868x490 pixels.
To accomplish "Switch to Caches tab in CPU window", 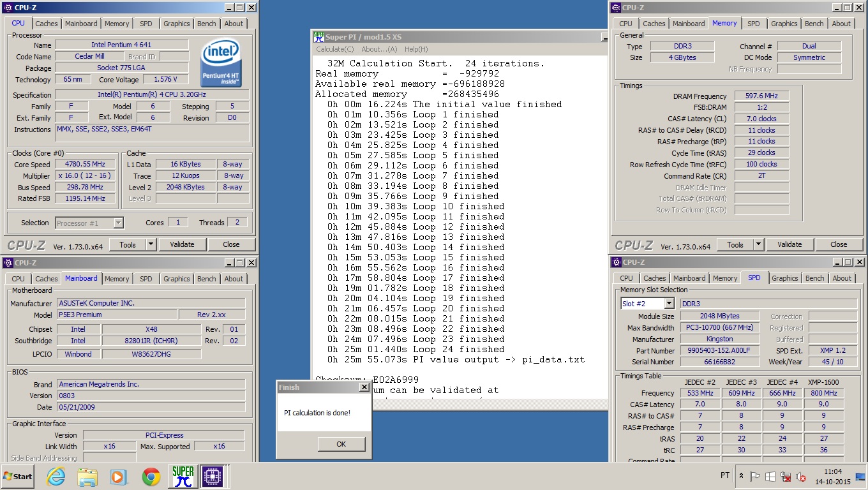I will tap(47, 24).
